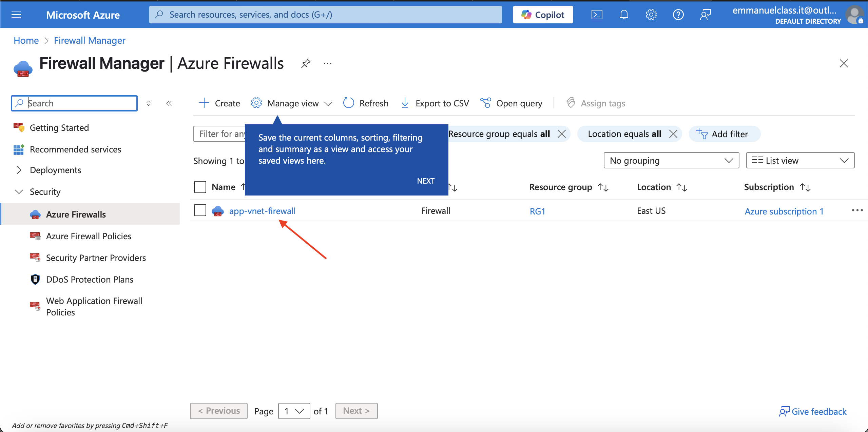This screenshot has width=868, height=432.
Task: Open the portal hamburger menu
Action: pyautogui.click(x=16, y=15)
